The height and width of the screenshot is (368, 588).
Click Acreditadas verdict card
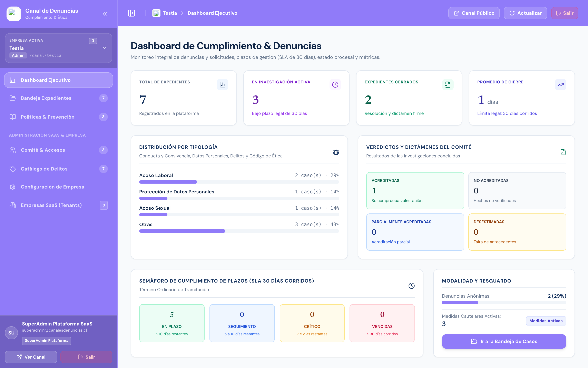pos(415,191)
